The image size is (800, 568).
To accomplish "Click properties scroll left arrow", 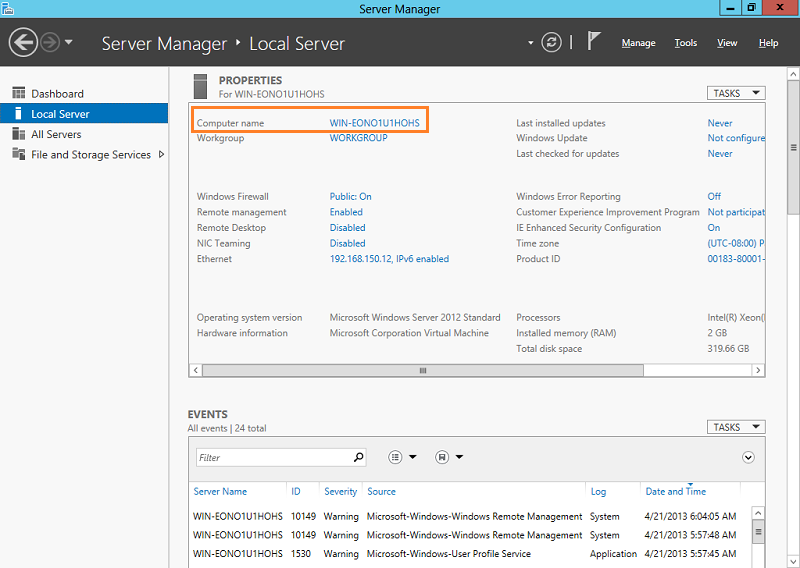I will click(x=196, y=370).
